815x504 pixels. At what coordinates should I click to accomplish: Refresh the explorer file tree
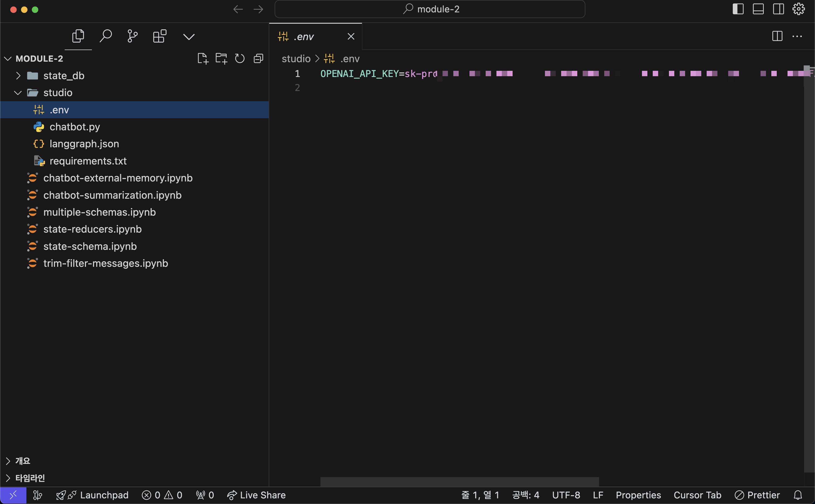coord(240,59)
